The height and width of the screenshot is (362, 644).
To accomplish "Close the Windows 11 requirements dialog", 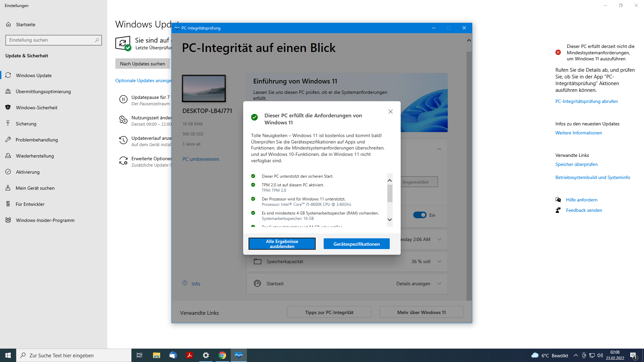I will click(390, 112).
